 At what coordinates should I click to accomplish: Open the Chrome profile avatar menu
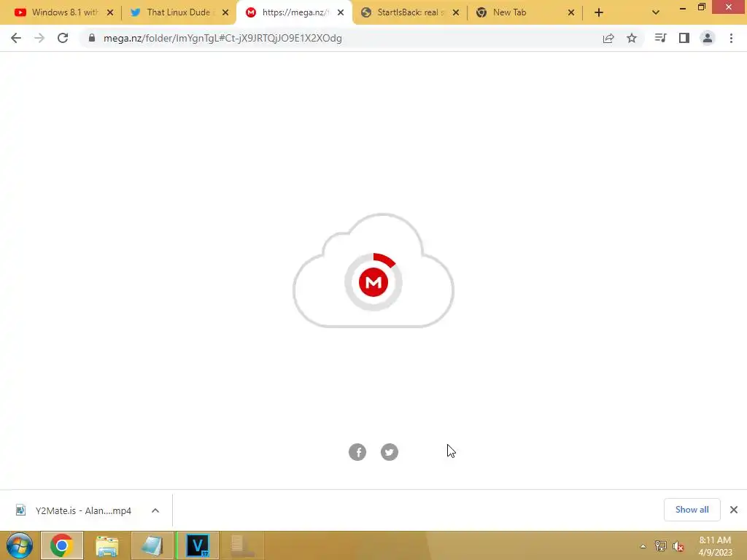point(708,38)
